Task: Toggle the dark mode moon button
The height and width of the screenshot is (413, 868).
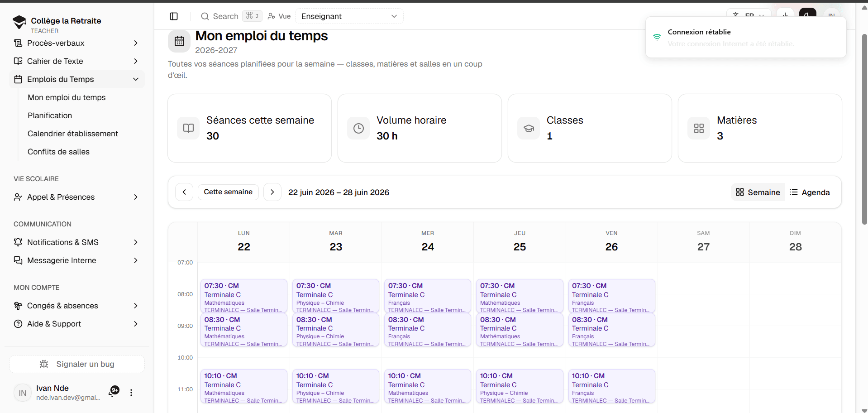Action: tap(808, 14)
